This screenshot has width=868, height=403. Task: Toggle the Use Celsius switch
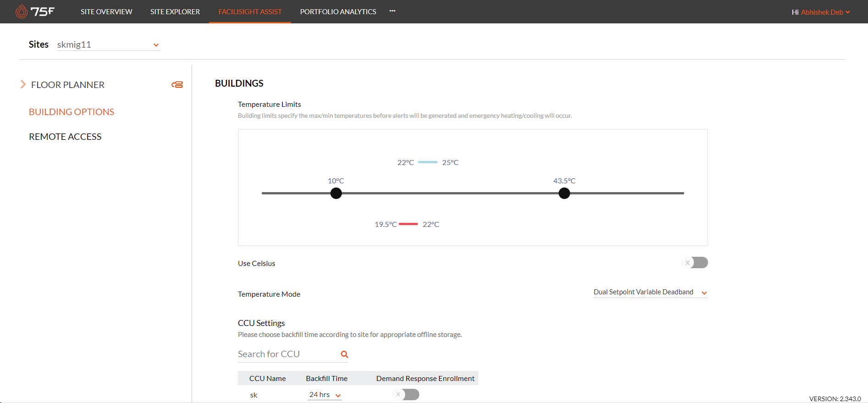click(x=695, y=263)
